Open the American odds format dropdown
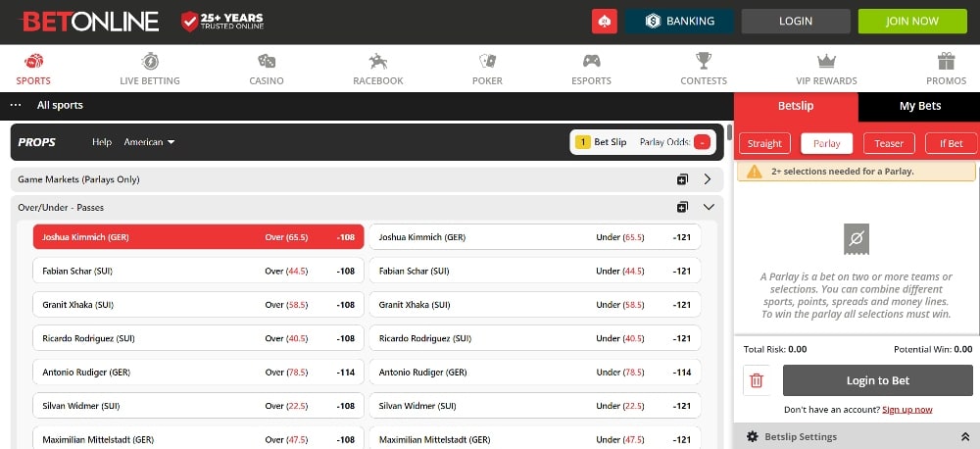 [x=149, y=142]
